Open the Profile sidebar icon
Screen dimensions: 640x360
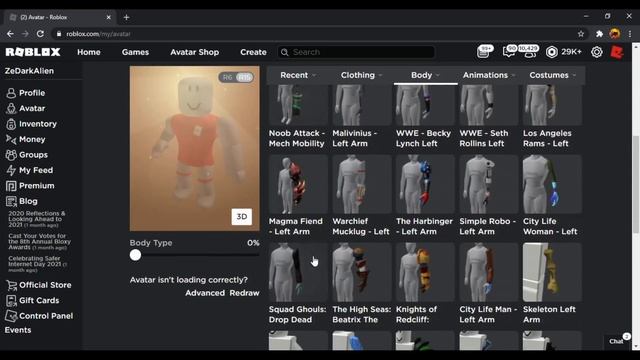(11, 93)
